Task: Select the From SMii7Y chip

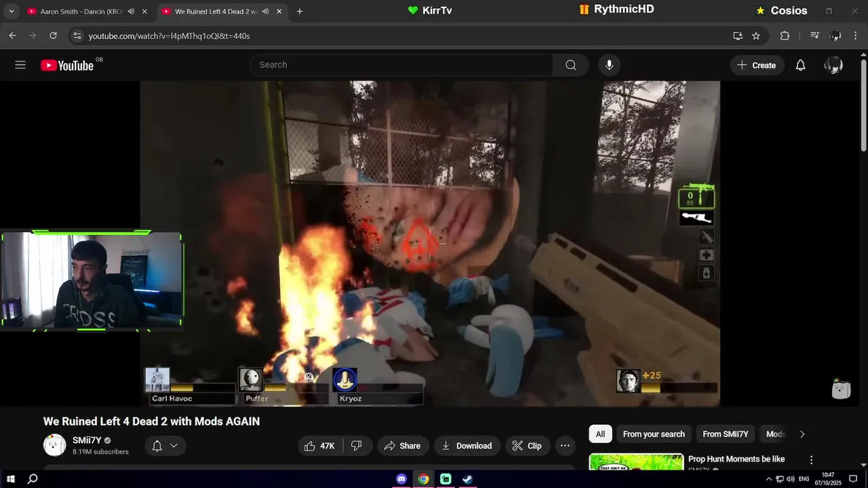Action: pyautogui.click(x=726, y=434)
